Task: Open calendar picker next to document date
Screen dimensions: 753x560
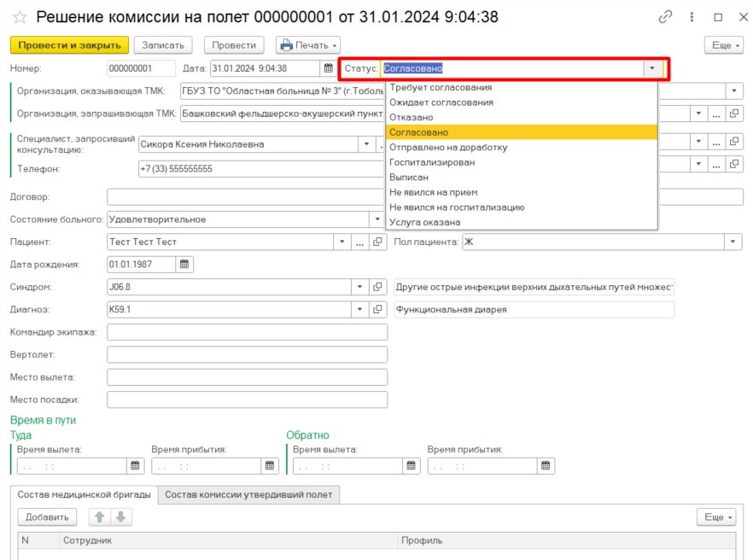Action: coord(327,68)
